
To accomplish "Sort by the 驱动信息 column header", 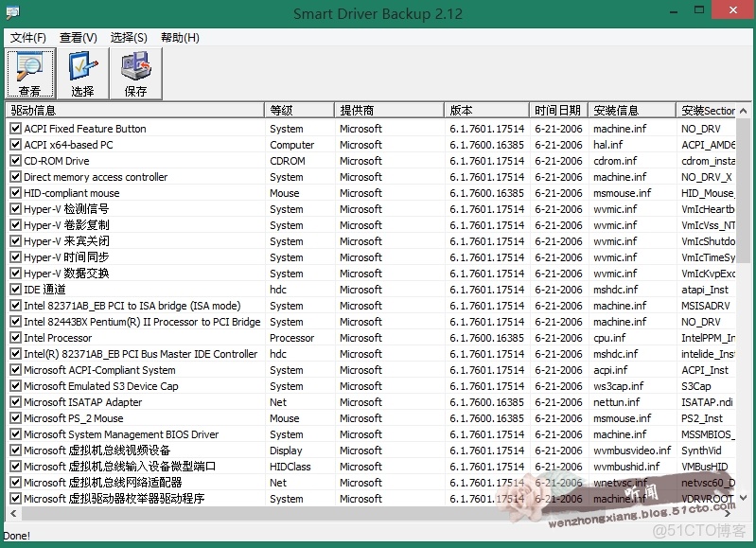I will pos(135,111).
